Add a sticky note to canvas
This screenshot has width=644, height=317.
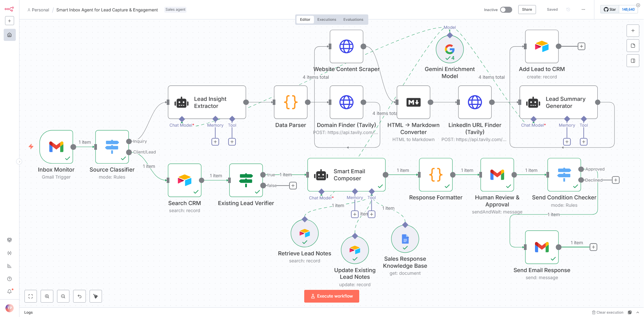[x=633, y=46]
